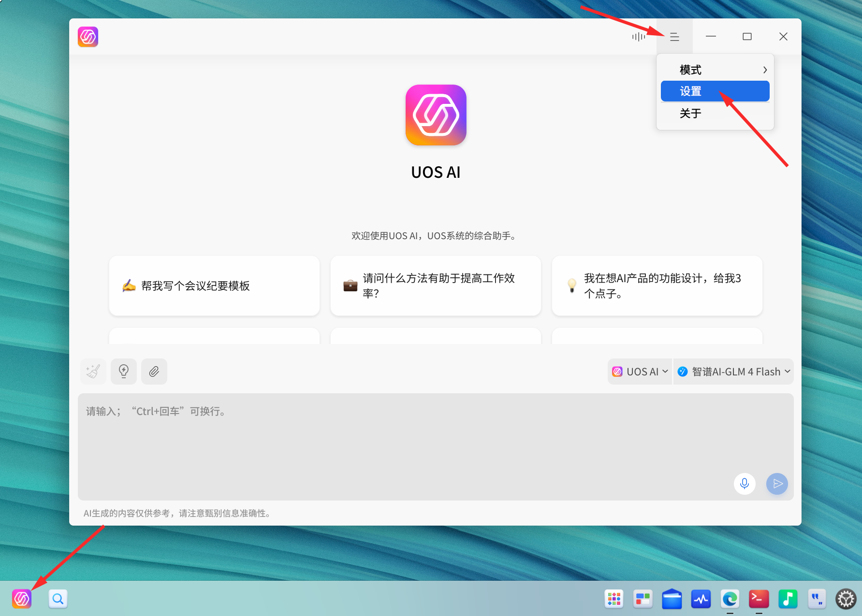Focus the message input text area
Viewport: 862px width, 616px height.
click(x=436, y=446)
